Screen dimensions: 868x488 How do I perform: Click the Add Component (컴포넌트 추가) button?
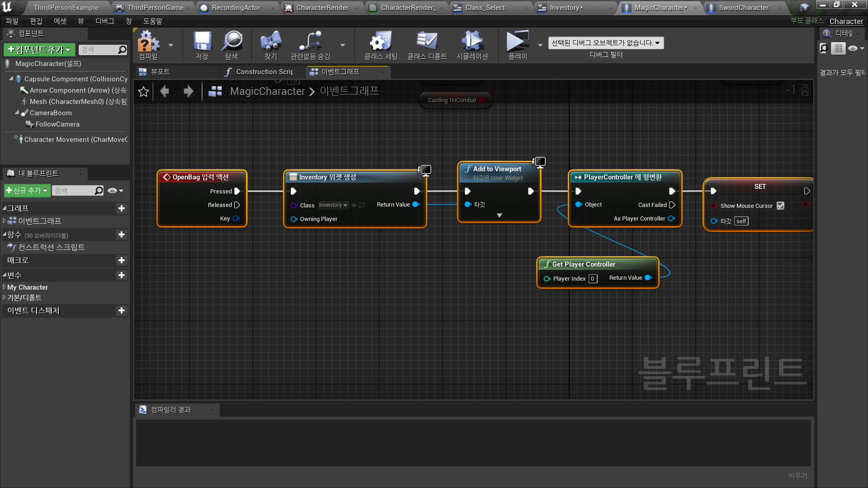pos(39,50)
